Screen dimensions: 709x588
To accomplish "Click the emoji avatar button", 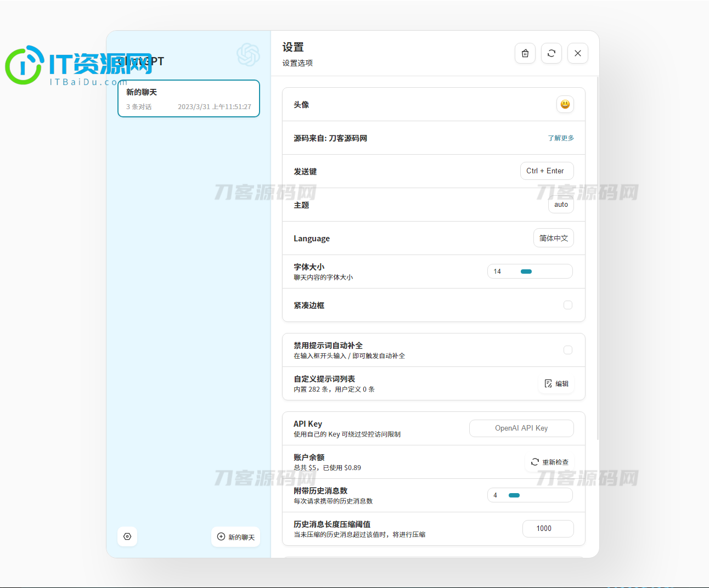I will [565, 104].
